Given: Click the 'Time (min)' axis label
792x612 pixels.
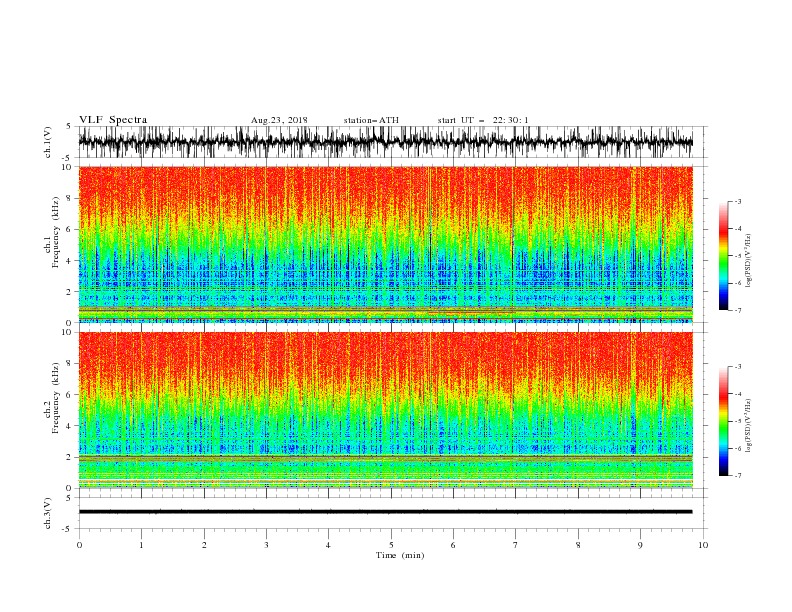Looking at the screenshot, I should pyautogui.click(x=400, y=555).
